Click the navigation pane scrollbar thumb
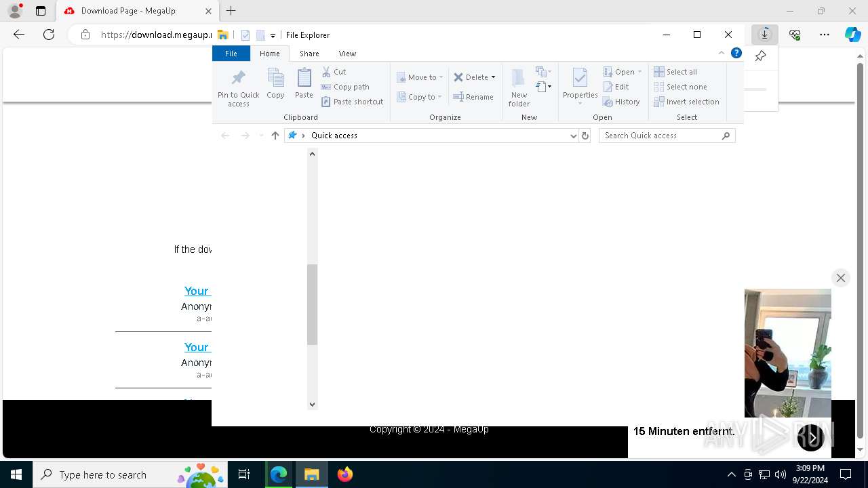Screen dimensions: 868x488 [312, 304]
